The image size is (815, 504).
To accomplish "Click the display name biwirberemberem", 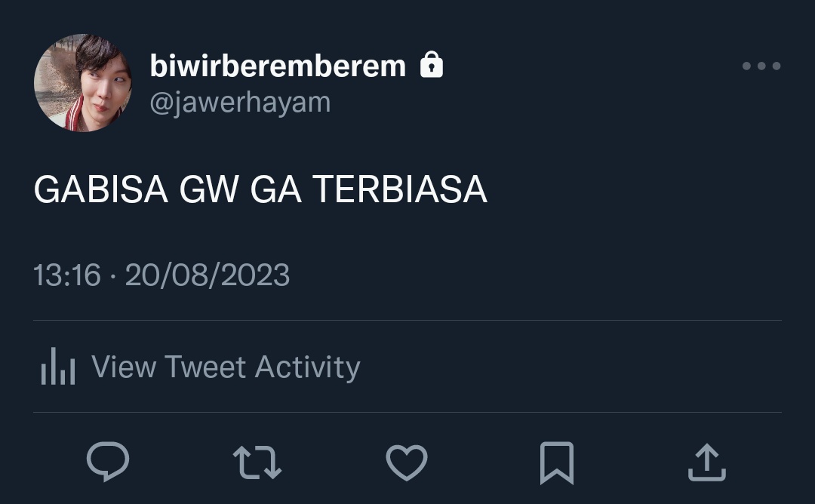I will 278,66.
